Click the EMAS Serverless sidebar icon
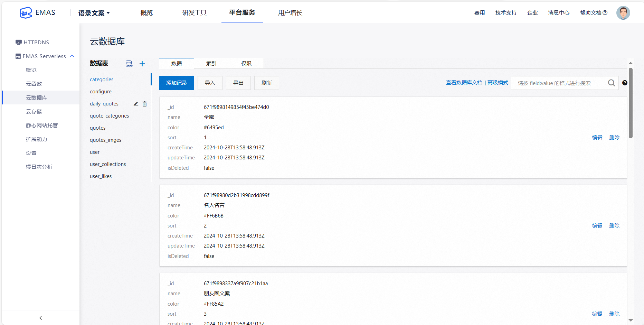644x325 pixels. [18, 56]
